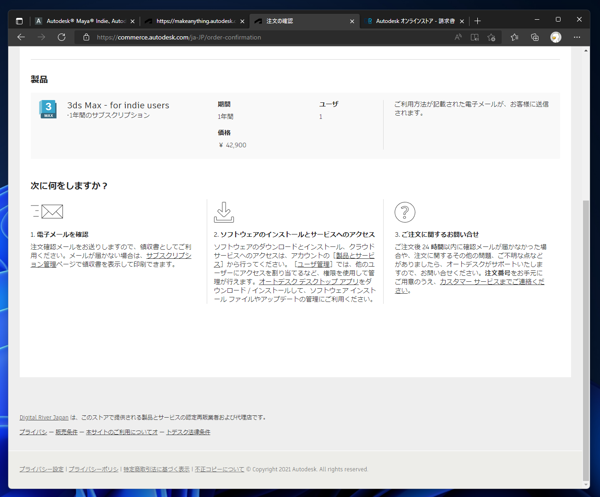Open the Digital River Japan link

(44, 417)
